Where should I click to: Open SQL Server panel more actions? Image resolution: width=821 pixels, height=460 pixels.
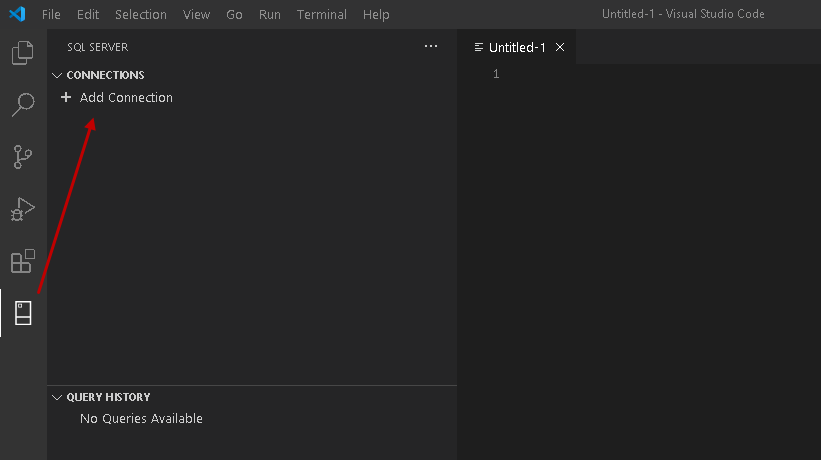click(431, 47)
